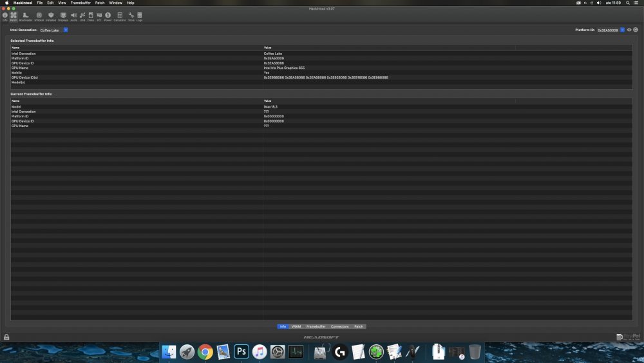This screenshot has width=644, height=363.
Task: Open the Tools wrench icon
Action: tap(131, 17)
